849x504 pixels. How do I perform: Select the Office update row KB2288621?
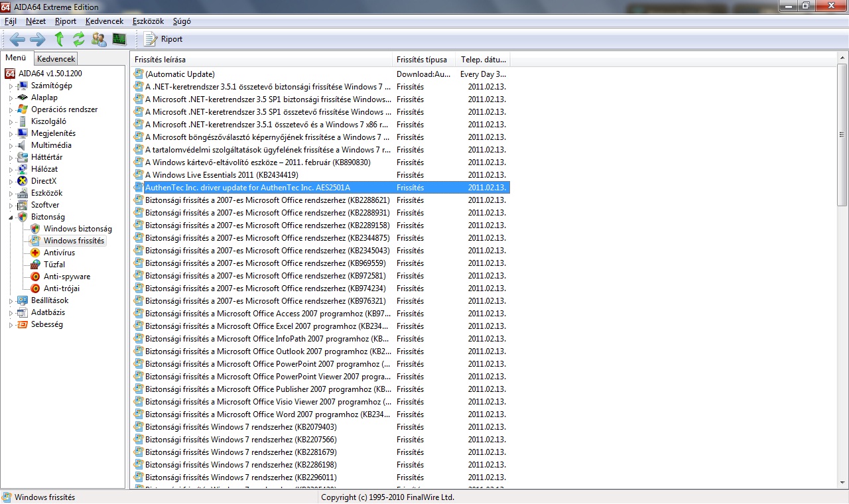pyautogui.click(x=320, y=200)
